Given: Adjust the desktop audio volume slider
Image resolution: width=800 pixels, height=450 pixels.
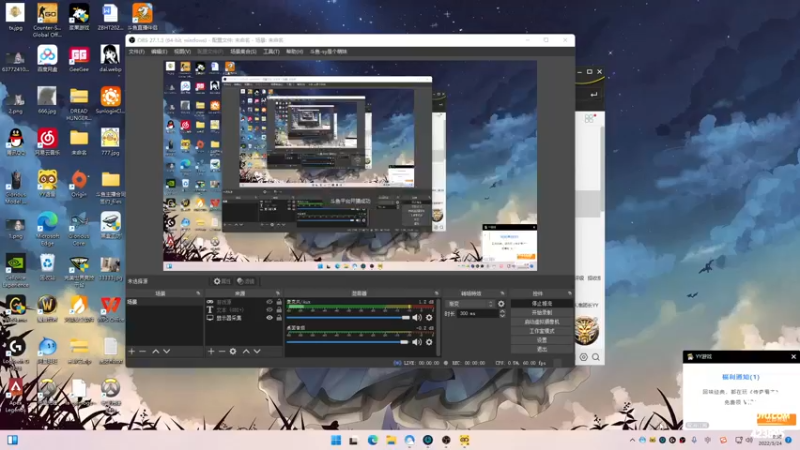Looking at the screenshot, I should 348,342.
